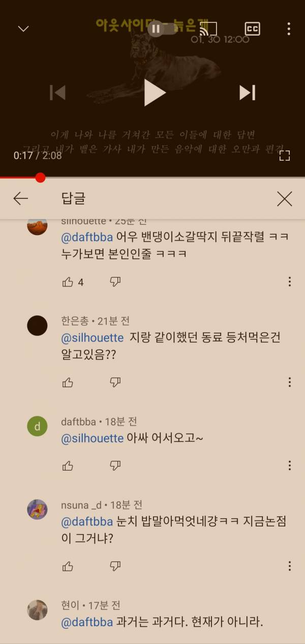The image size is (305, 644).
Task: Go back from the replies panel
Action: click(21, 198)
